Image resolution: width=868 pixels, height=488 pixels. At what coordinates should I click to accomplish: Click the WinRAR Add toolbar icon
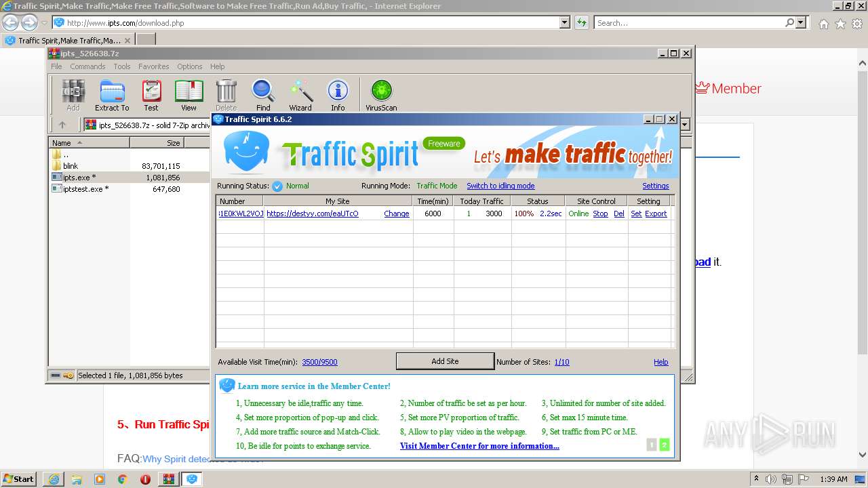(x=73, y=95)
